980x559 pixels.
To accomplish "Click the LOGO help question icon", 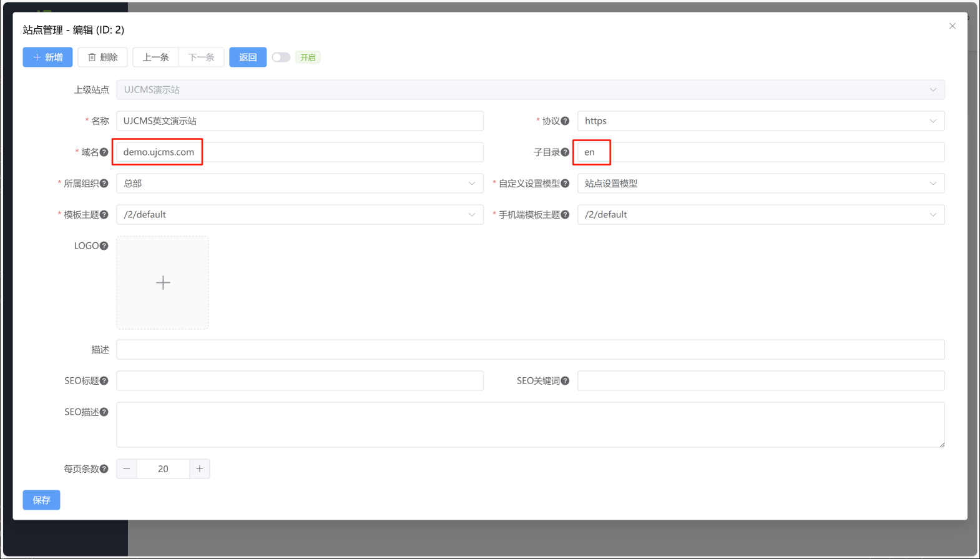I will coord(104,246).
